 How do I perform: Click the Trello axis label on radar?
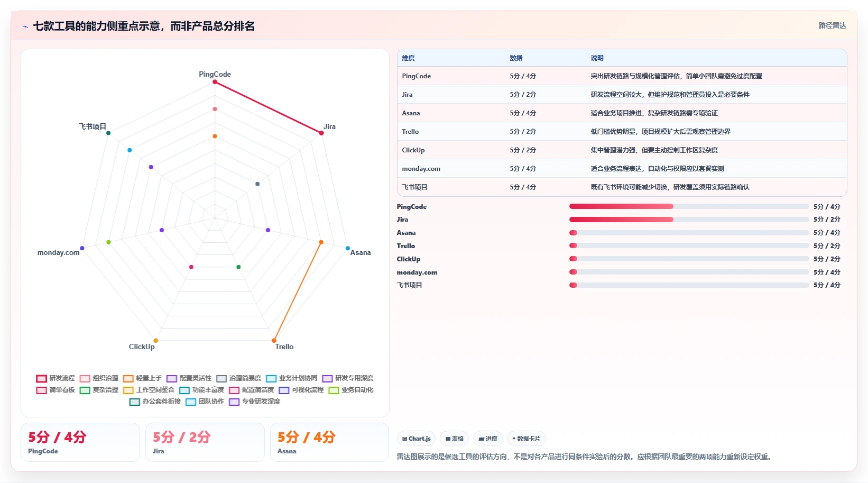(284, 347)
